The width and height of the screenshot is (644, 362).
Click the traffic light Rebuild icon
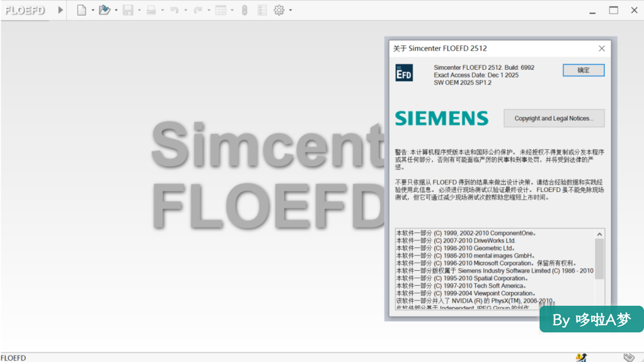tap(244, 10)
